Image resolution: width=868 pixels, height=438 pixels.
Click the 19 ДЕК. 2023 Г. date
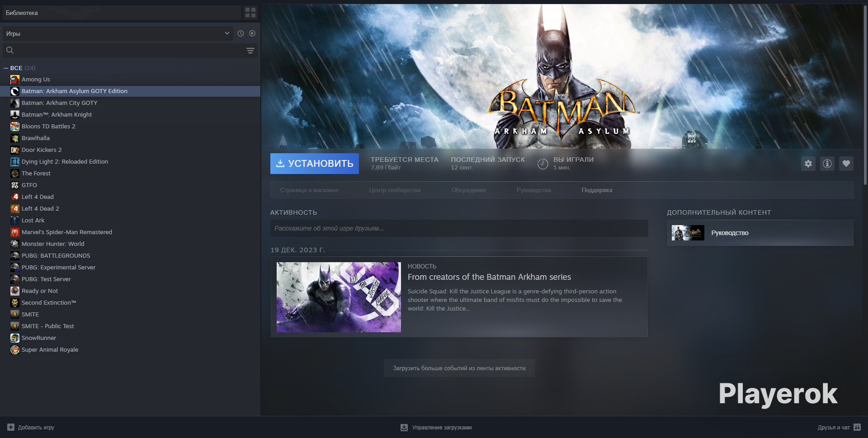click(x=298, y=250)
